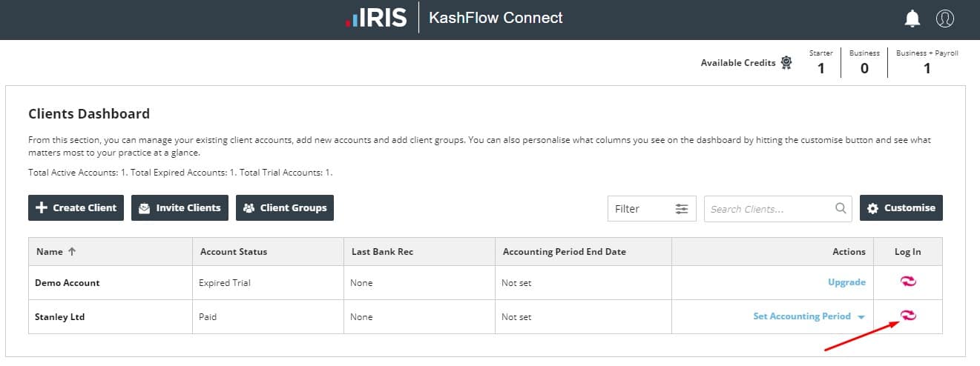The height and width of the screenshot is (366, 980).
Task: Select the Account Status column header
Action: pyautogui.click(x=233, y=252)
